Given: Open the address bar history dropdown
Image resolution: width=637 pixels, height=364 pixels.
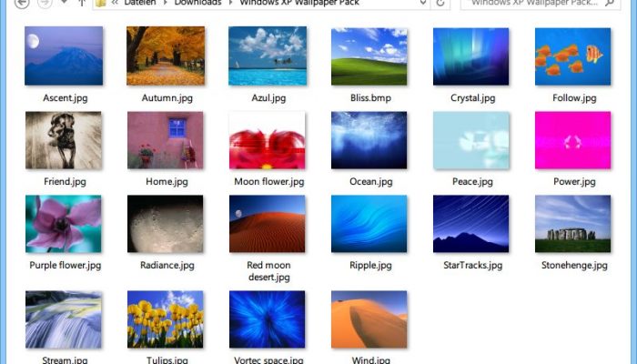Looking at the screenshot, I should pos(423,3).
